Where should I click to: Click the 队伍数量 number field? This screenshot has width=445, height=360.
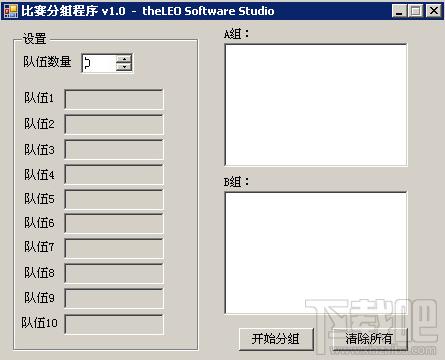(x=99, y=63)
